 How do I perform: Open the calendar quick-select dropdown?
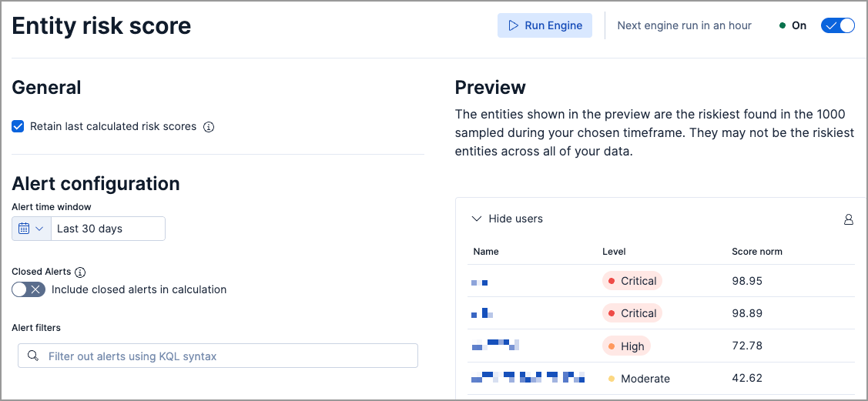pos(31,229)
